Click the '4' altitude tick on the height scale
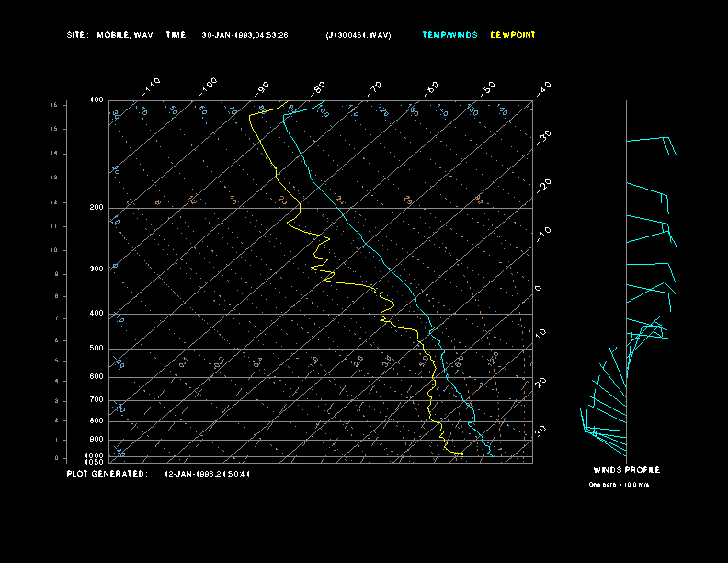The height and width of the screenshot is (563, 728). coord(57,381)
